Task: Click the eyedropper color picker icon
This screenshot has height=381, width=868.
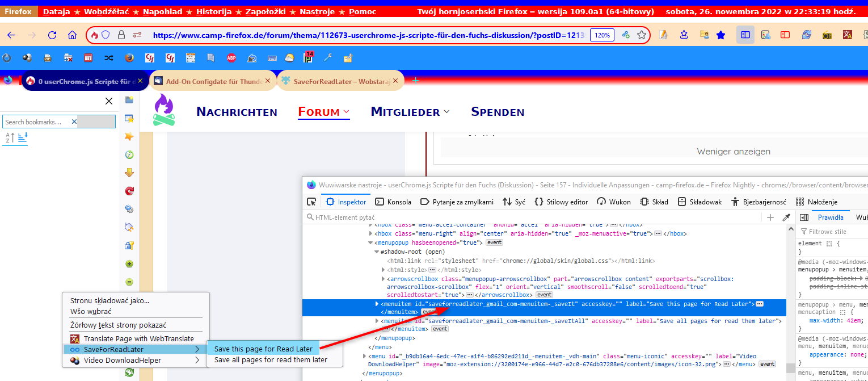Action: (786, 217)
